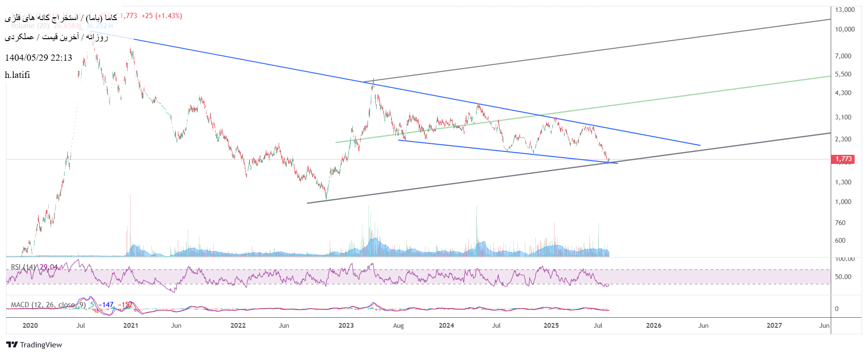The height and width of the screenshot is (355, 868).
Task: Click the MACD value -147
Action: pos(106,304)
